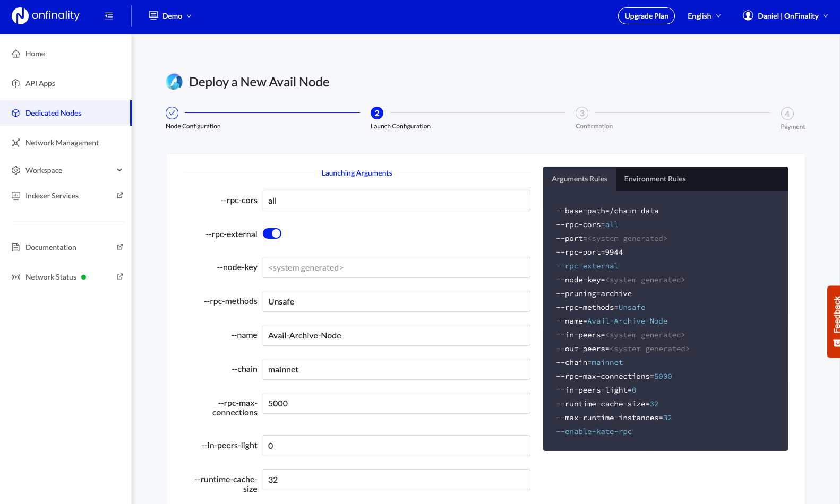Expand the Workspace sidebar section
This screenshot has width=840, height=504.
pos(119,170)
